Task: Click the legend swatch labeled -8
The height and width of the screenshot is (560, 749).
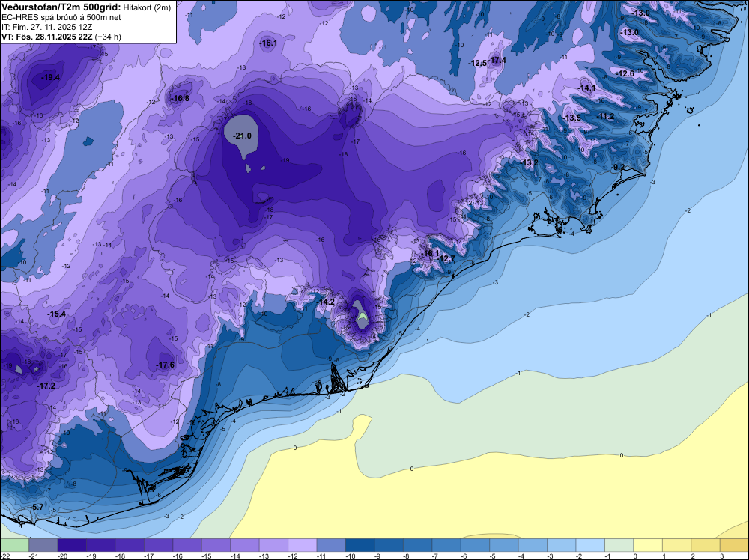Action: [417, 545]
